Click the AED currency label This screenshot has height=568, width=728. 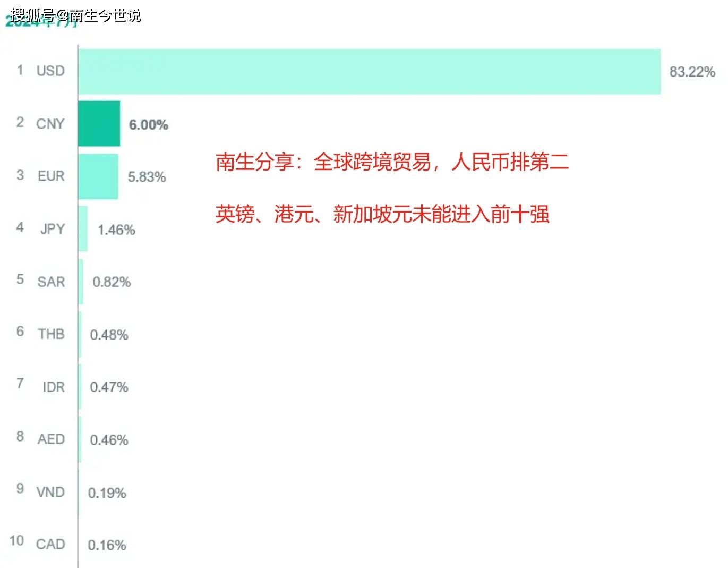[51, 439]
